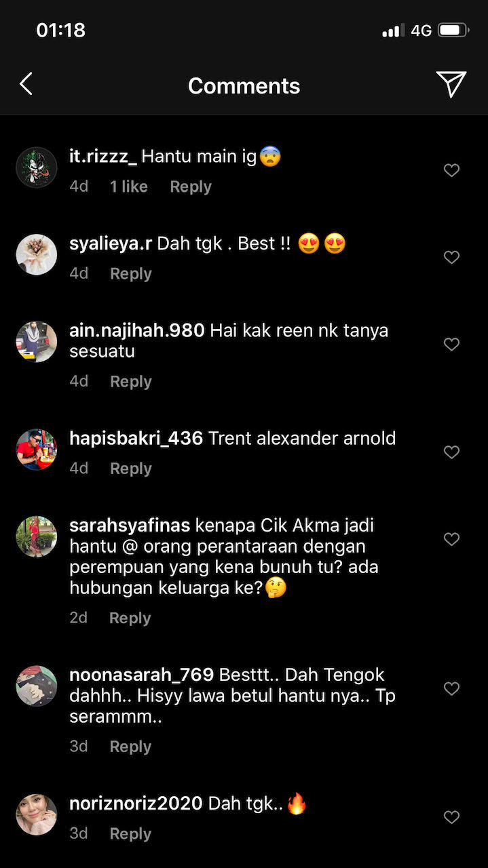Tap the heart next to noriznoriz2020's comment

coord(451,817)
